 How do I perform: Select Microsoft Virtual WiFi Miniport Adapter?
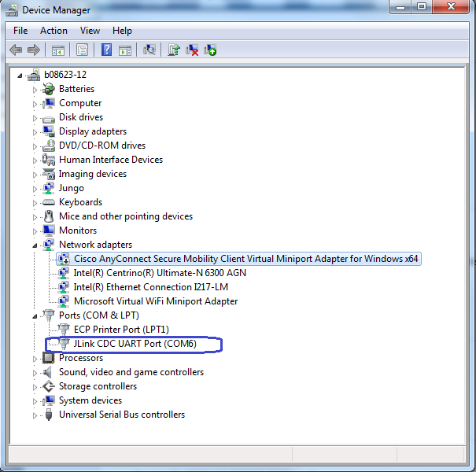tap(156, 301)
